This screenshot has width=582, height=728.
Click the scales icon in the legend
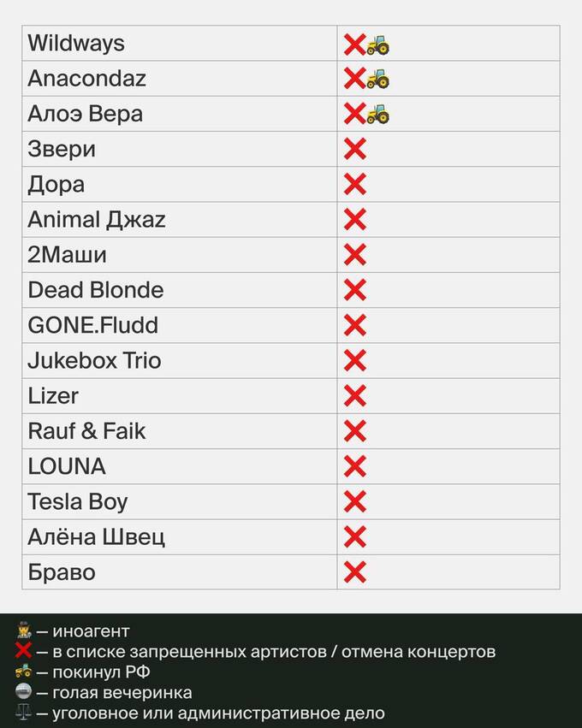[23, 713]
